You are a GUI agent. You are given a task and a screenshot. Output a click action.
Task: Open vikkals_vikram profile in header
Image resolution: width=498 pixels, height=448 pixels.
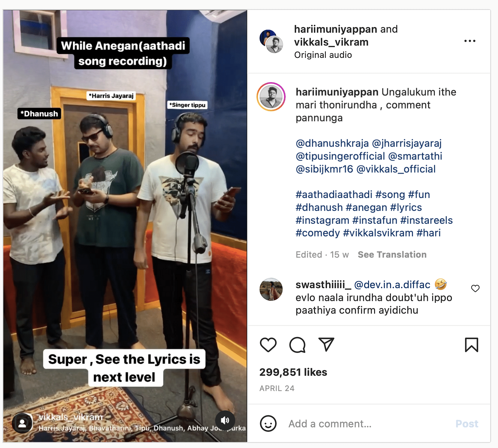(x=331, y=42)
